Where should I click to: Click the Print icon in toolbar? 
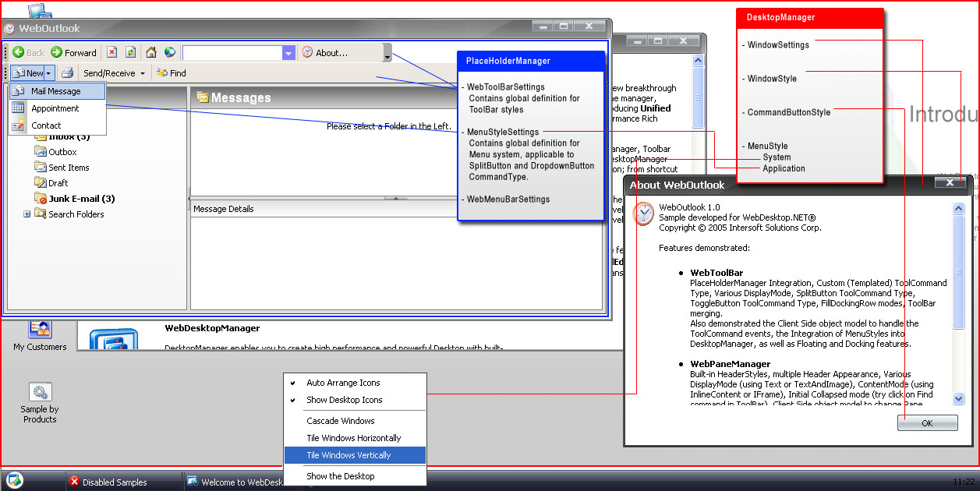(67, 73)
